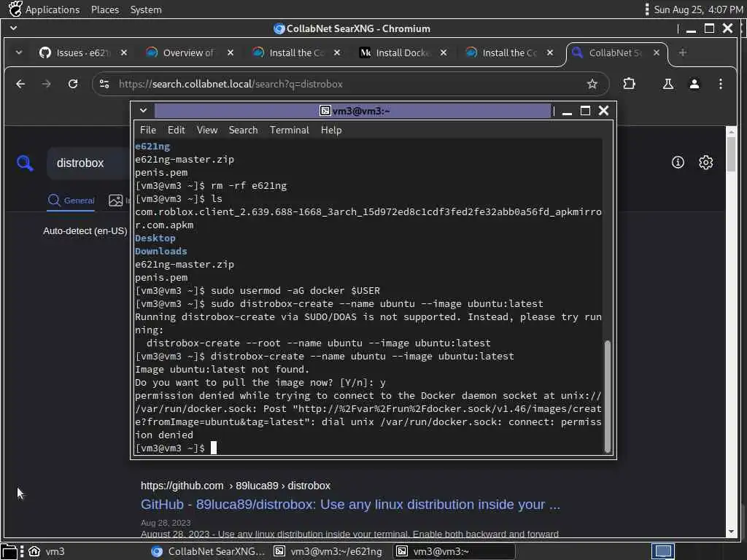The width and height of the screenshot is (747, 560).
Task: Open Chromium three-dot menu
Action: (x=721, y=85)
